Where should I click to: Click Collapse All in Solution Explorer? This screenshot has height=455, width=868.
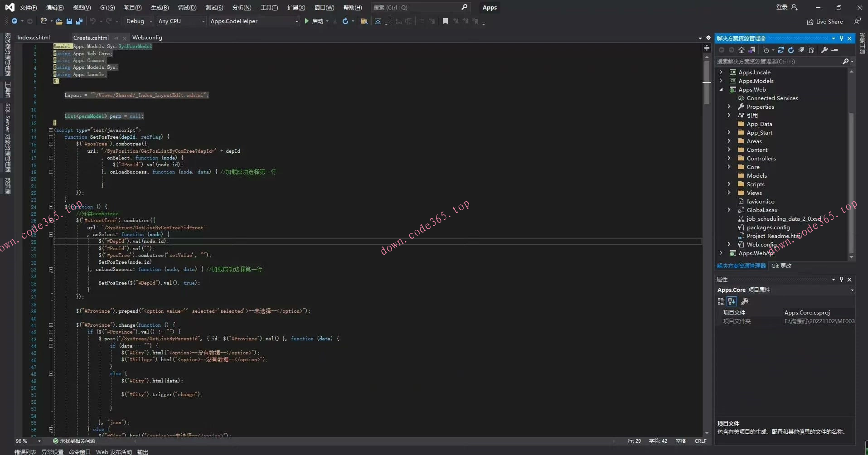(801, 50)
